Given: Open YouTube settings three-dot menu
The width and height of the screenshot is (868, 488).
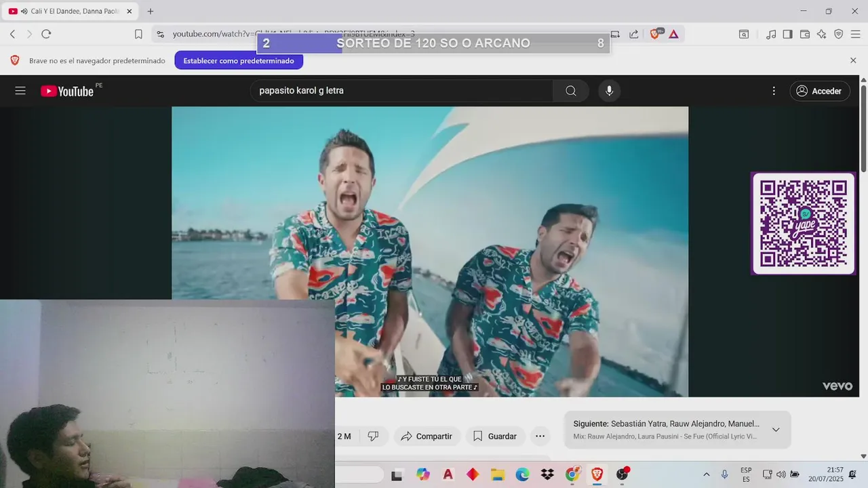Looking at the screenshot, I should 774,91.
